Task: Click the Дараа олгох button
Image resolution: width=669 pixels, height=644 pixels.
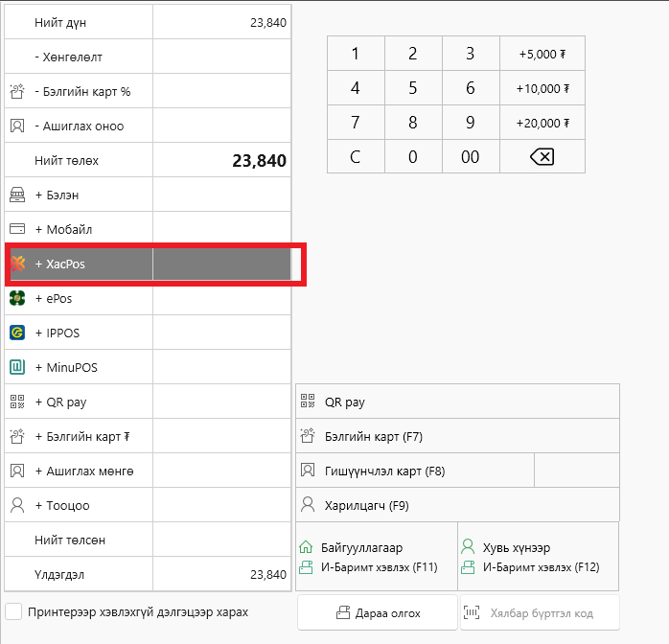Action: [x=377, y=612]
